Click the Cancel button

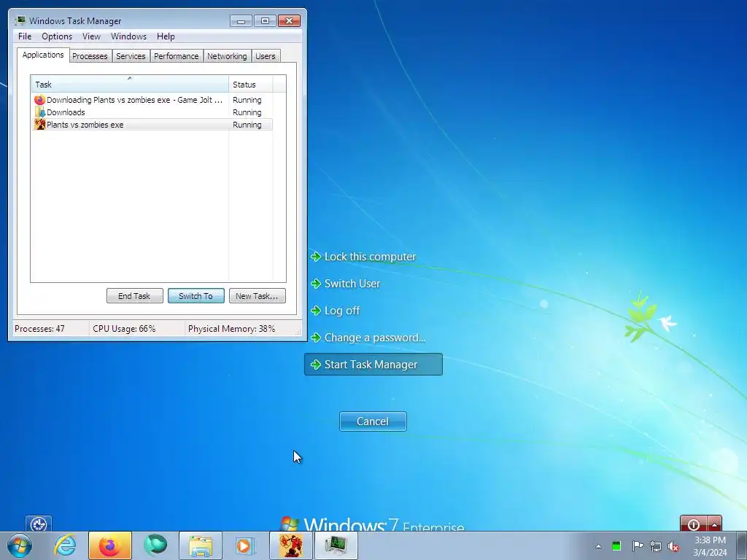[373, 421]
